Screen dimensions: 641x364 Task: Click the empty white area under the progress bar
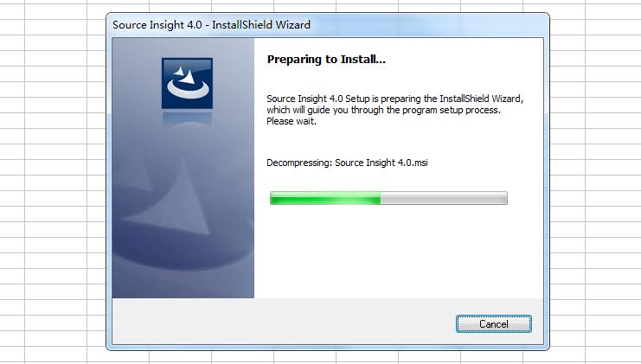pyautogui.click(x=399, y=252)
